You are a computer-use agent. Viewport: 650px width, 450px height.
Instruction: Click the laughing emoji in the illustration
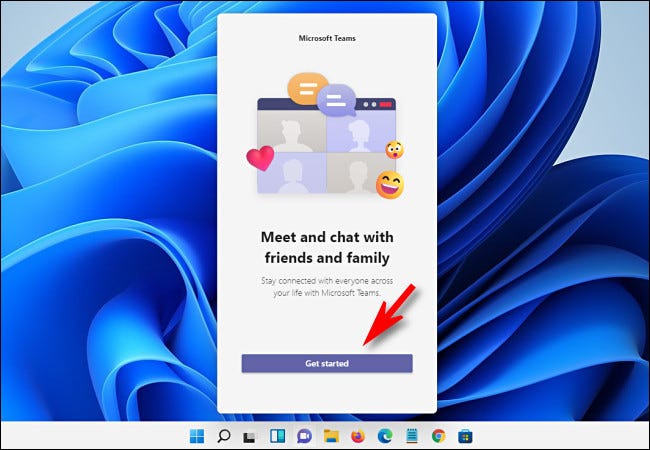pyautogui.click(x=389, y=183)
